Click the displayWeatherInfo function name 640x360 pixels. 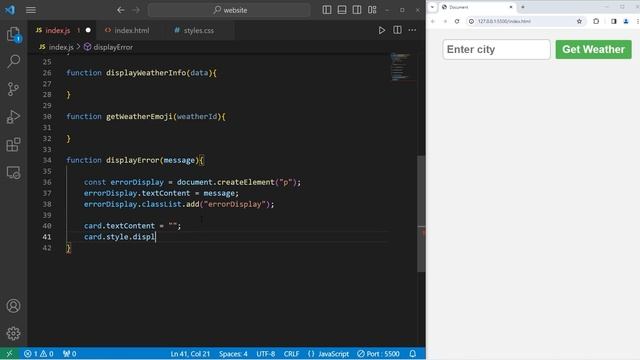[146, 73]
